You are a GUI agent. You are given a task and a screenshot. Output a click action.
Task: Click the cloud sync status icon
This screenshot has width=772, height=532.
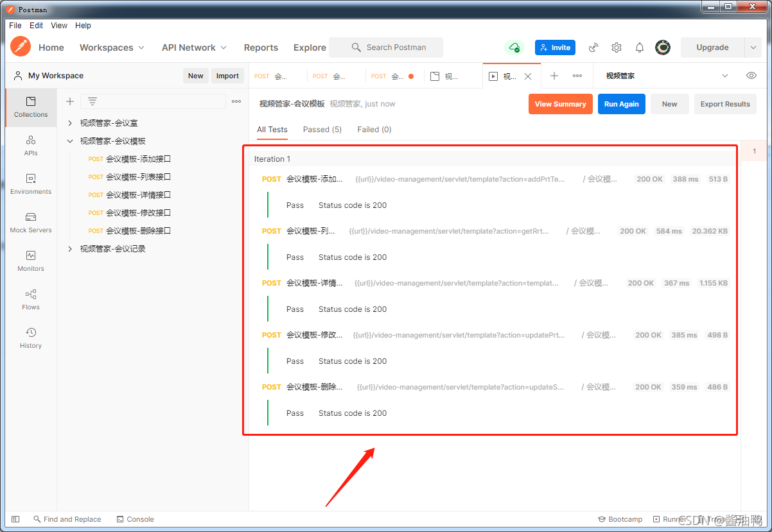click(x=514, y=47)
